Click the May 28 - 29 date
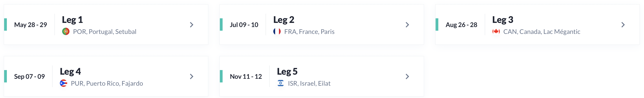Viewport: 644px width, 98px height. coord(30,25)
